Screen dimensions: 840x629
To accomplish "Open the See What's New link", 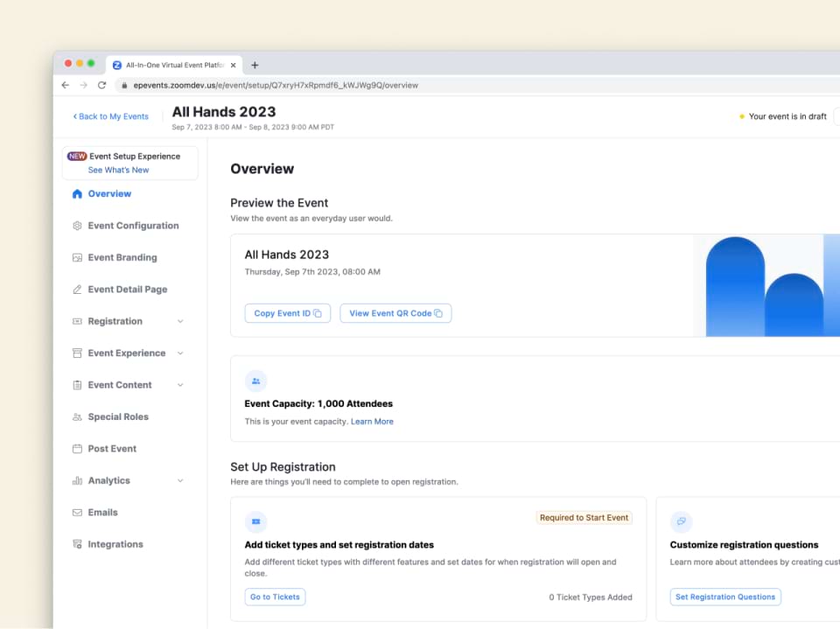I will pyautogui.click(x=118, y=170).
